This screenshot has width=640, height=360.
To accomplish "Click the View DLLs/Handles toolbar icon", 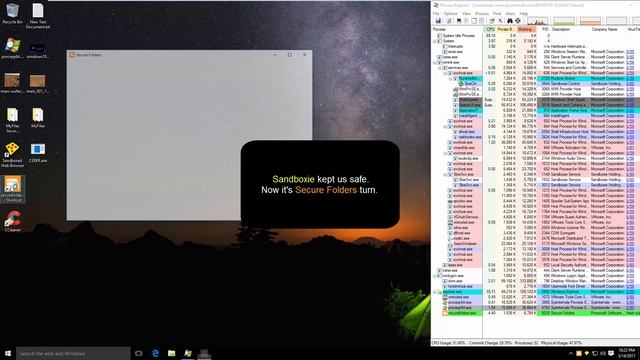I will coord(481,21).
